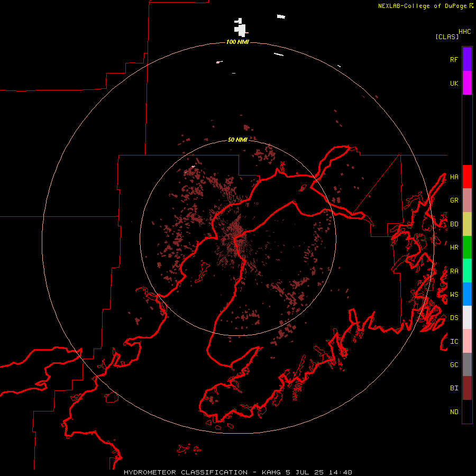Click the 50 NMI range ring label
476x476 pixels.
point(237,140)
